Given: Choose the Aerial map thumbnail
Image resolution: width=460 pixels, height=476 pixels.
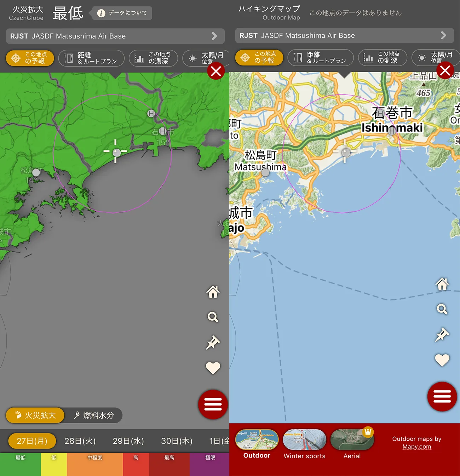Looking at the screenshot, I should point(352,444).
